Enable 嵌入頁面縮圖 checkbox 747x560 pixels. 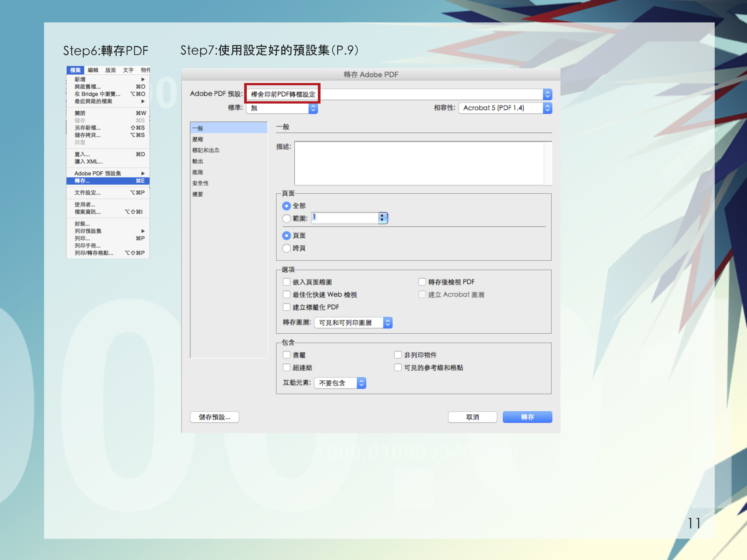click(x=286, y=282)
